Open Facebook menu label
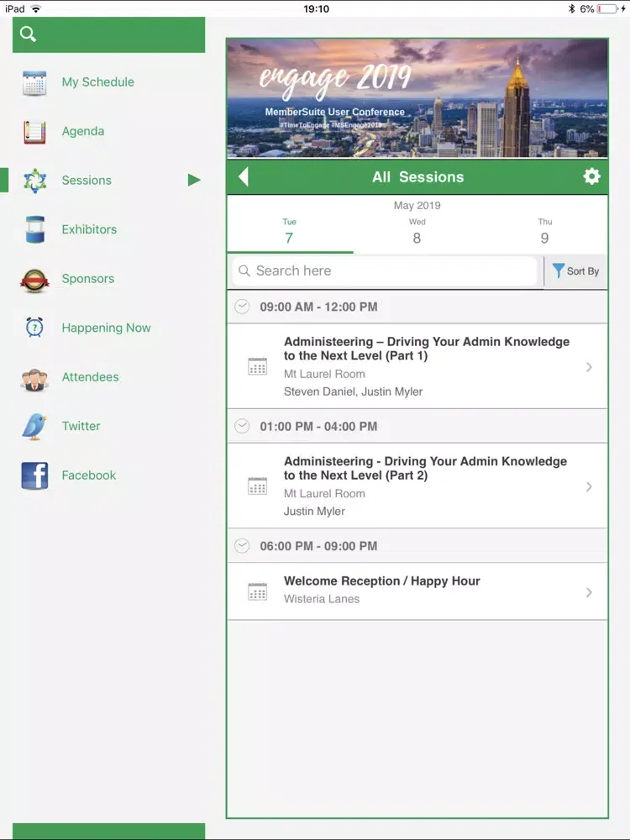630x840 pixels. 89,475
